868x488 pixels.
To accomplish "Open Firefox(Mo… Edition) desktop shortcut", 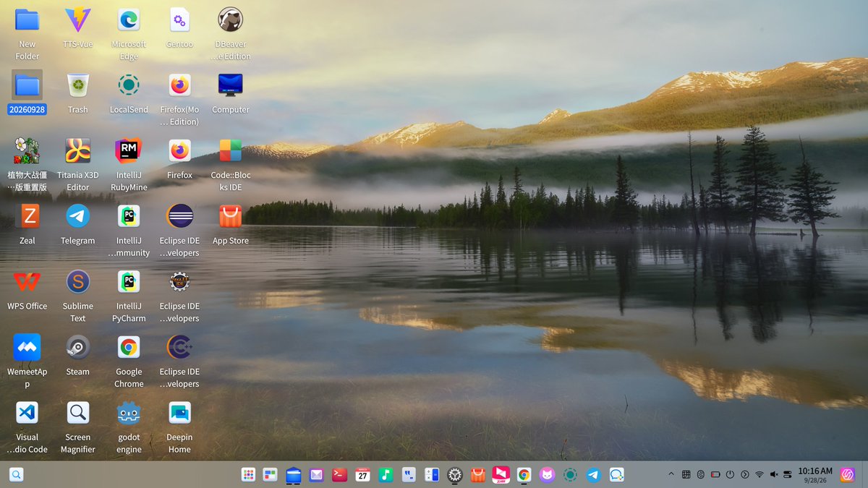I will click(179, 85).
